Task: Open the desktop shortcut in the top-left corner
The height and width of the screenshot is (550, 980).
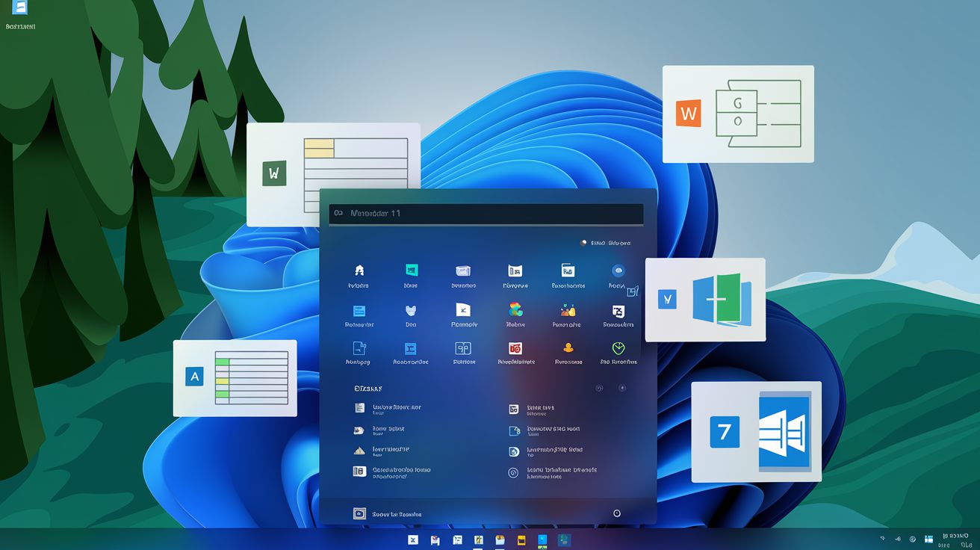Action: tap(20, 15)
